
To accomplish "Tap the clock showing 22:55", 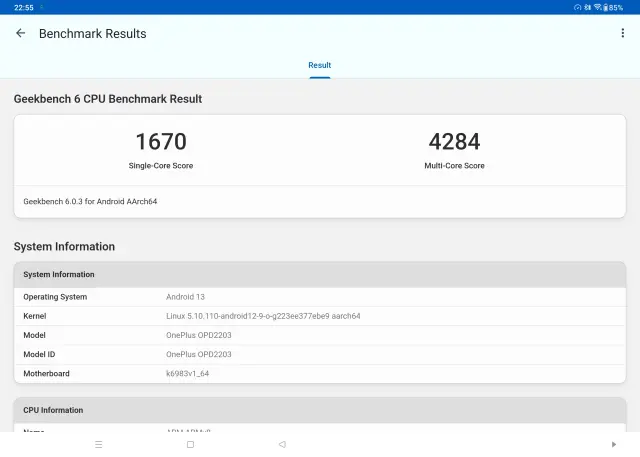I will click(x=24, y=7).
